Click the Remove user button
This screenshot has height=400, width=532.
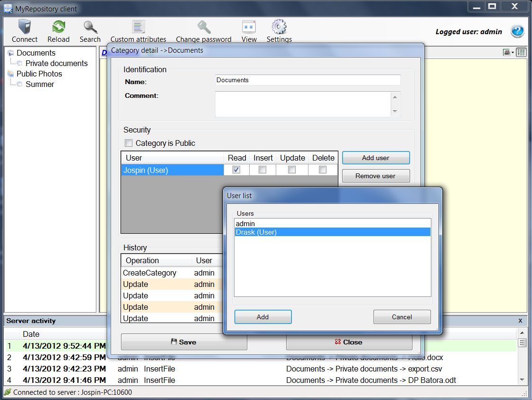(375, 176)
